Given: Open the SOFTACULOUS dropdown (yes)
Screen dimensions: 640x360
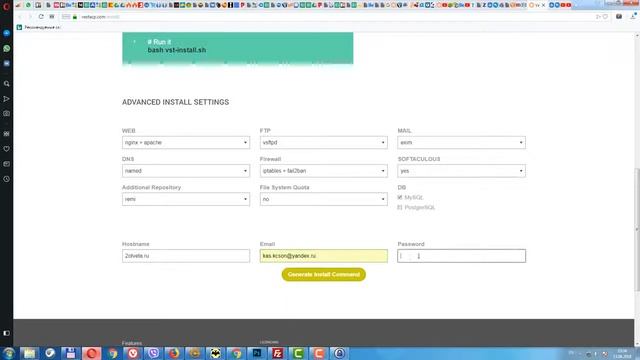Looking at the screenshot, I should click(x=462, y=171).
